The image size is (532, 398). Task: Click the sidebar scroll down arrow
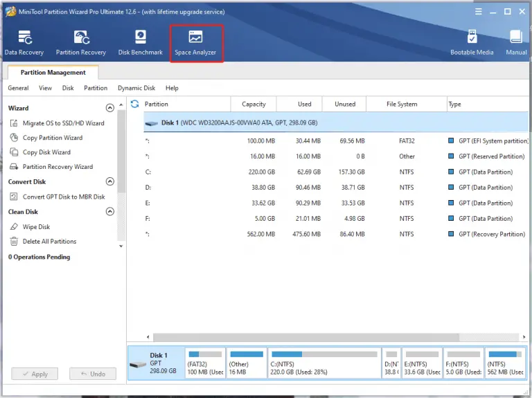point(121,246)
